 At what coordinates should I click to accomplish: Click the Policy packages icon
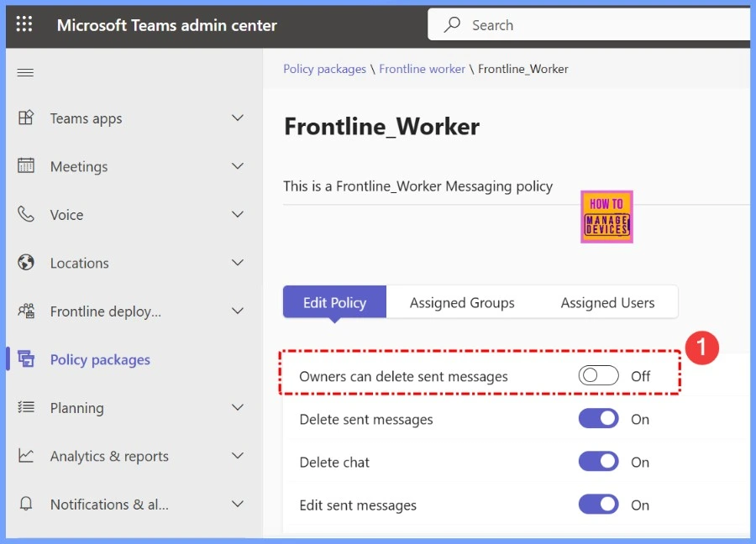(26, 358)
